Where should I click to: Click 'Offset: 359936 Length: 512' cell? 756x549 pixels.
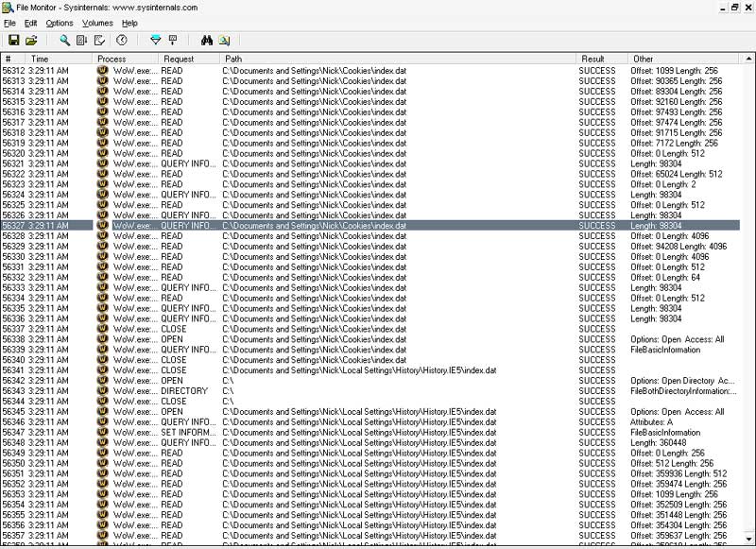(679, 473)
